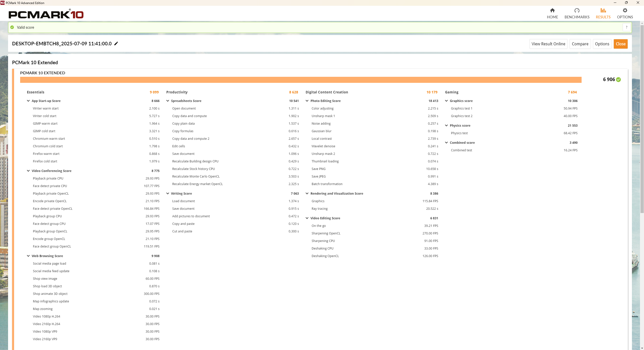644x350 pixels.
Task: Collapse the Video Conferencing Score section
Action: 28,171
